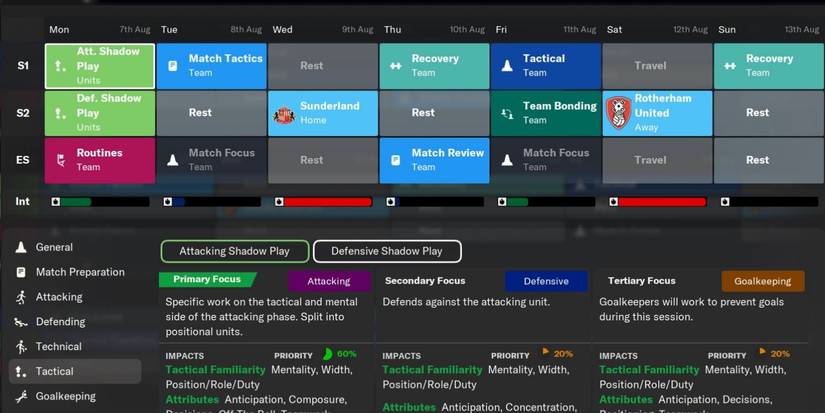825x413 pixels.
Task: Click the Team Bonding arrows icon
Action: point(507,113)
